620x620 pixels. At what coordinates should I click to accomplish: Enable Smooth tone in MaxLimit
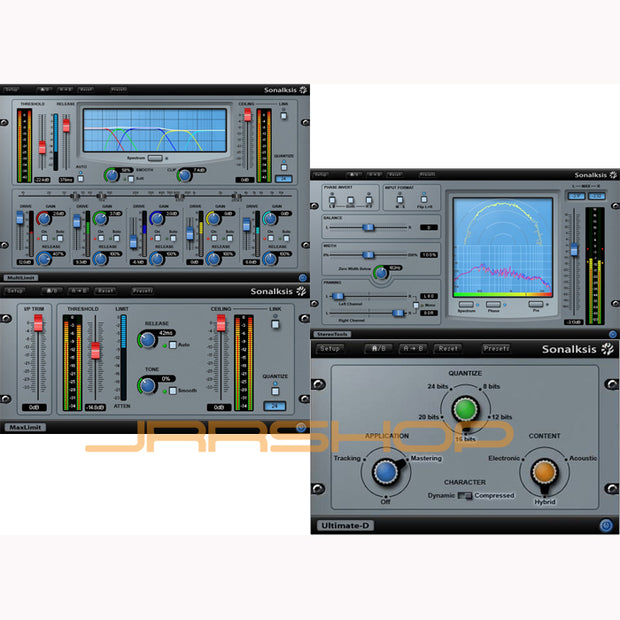pyautogui.click(x=173, y=391)
